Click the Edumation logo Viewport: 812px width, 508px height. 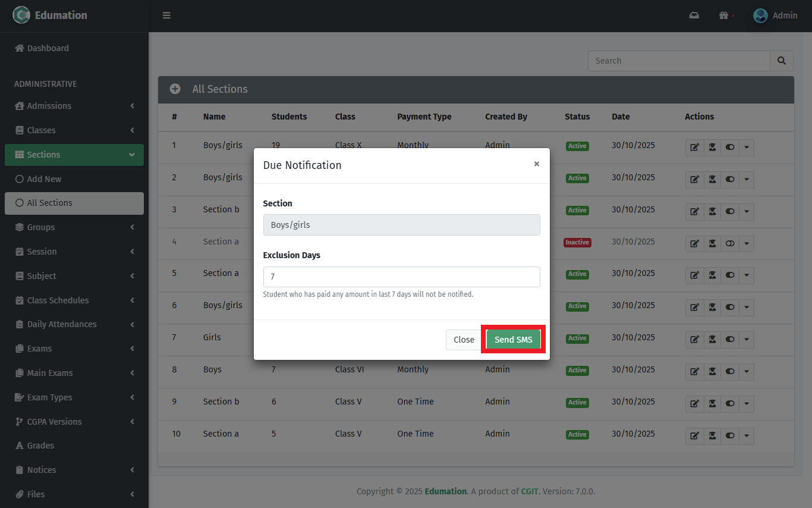[x=50, y=15]
